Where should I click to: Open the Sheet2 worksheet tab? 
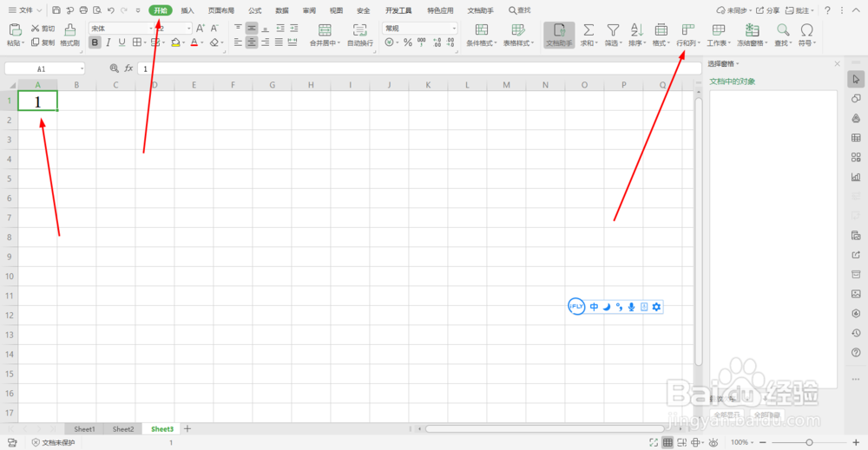[x=123, y=429]
